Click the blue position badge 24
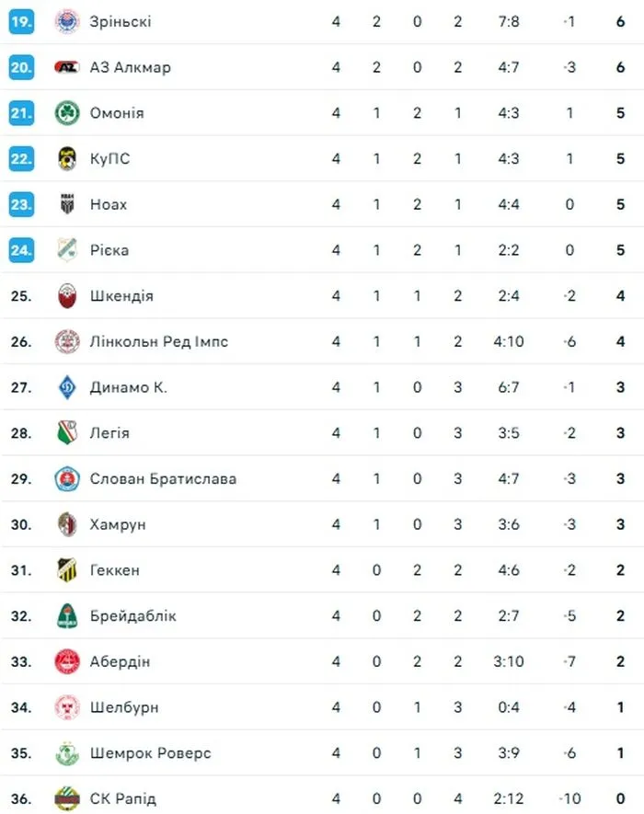 pos(21,250)
